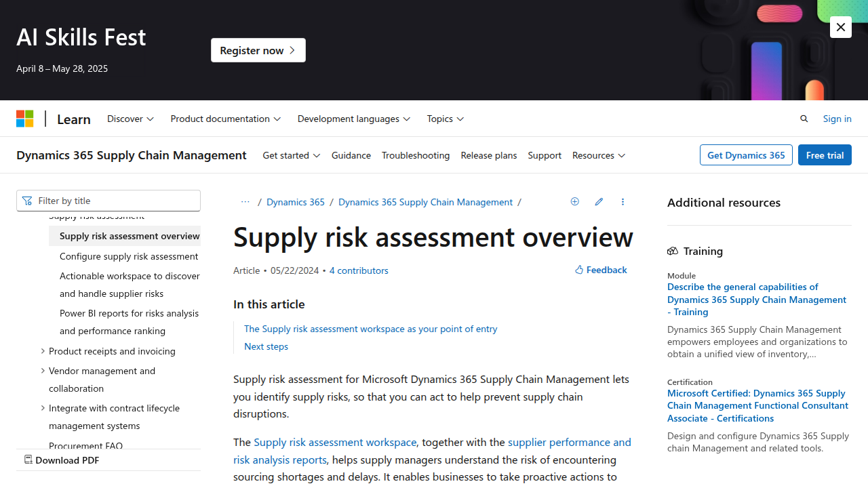Expand the Resources dropdown

tap(599, 155)
